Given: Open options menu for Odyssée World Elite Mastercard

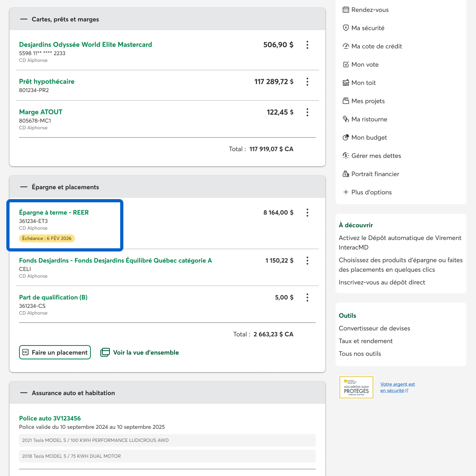Looking at the screenshot, I should pos(307,45).
